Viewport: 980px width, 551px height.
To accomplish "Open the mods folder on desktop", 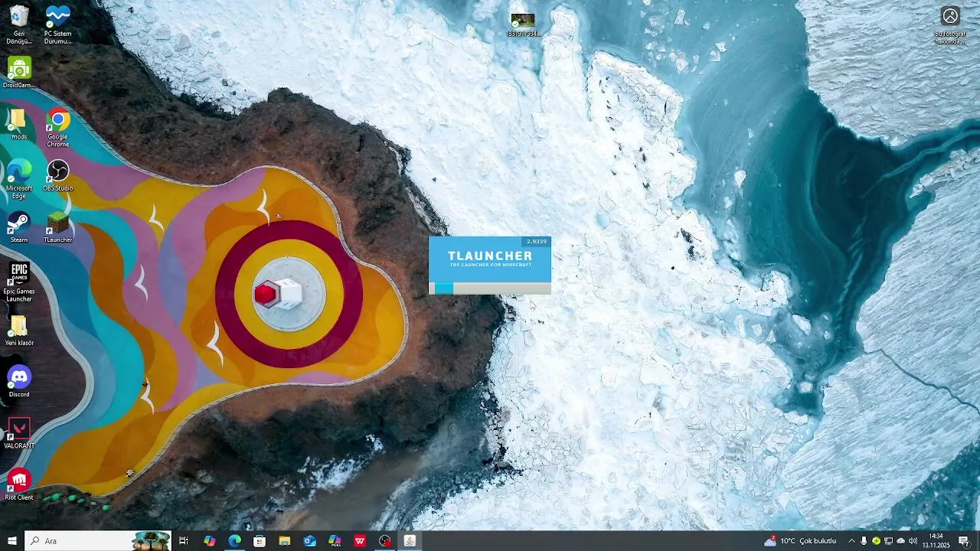I will [x=19, y=123].
